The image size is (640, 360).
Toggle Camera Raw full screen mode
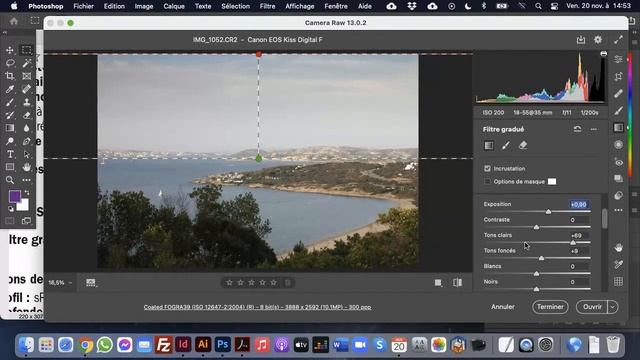[x=618, y=40]
